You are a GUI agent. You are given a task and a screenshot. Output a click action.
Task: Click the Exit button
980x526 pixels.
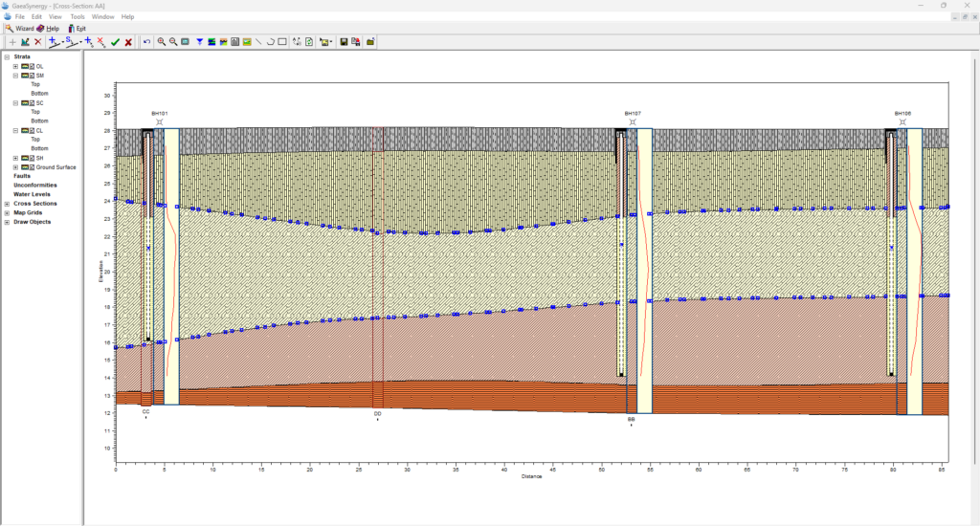pyautogui.click(x=77, y=29)
